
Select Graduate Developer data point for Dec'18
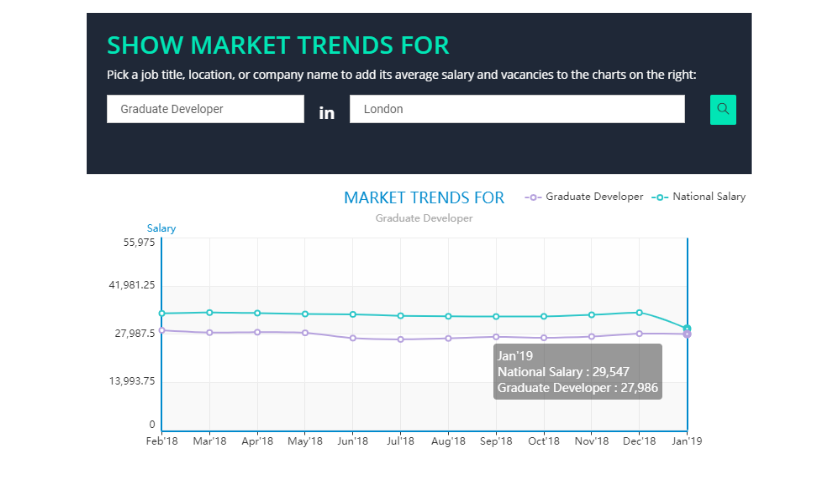click(x=639, y=334)
